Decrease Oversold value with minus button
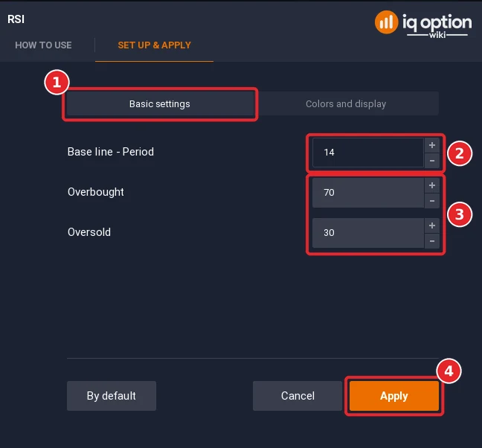The height and width of the screenshot is (448, 482). (x=432, y=241)
